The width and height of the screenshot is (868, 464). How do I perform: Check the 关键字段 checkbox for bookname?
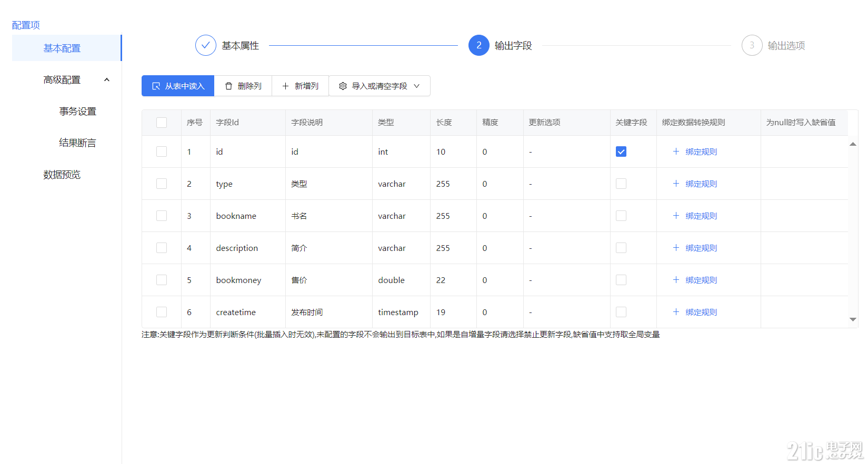coord(621,216)
